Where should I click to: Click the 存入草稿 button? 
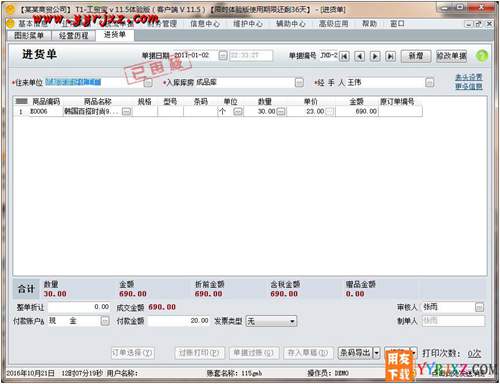[308, 353]
